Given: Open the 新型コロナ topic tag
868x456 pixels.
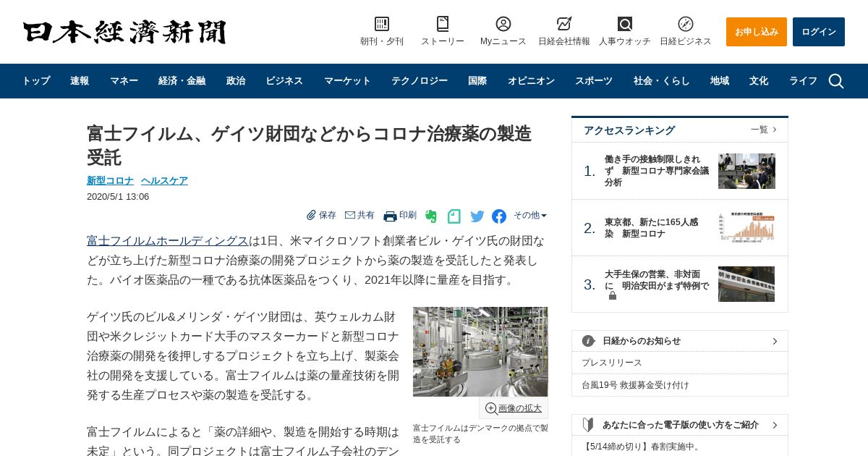Looking at the screenshot, I should 110,181.
